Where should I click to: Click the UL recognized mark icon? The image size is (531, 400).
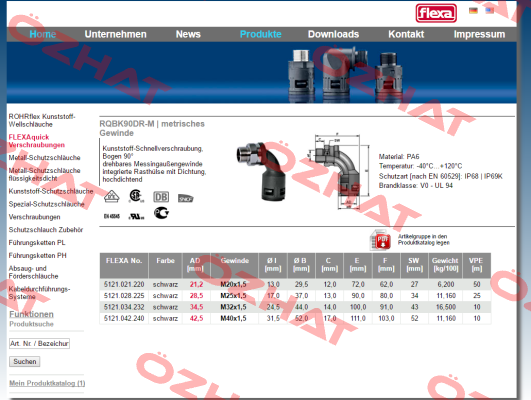click(x=136, y=216)
